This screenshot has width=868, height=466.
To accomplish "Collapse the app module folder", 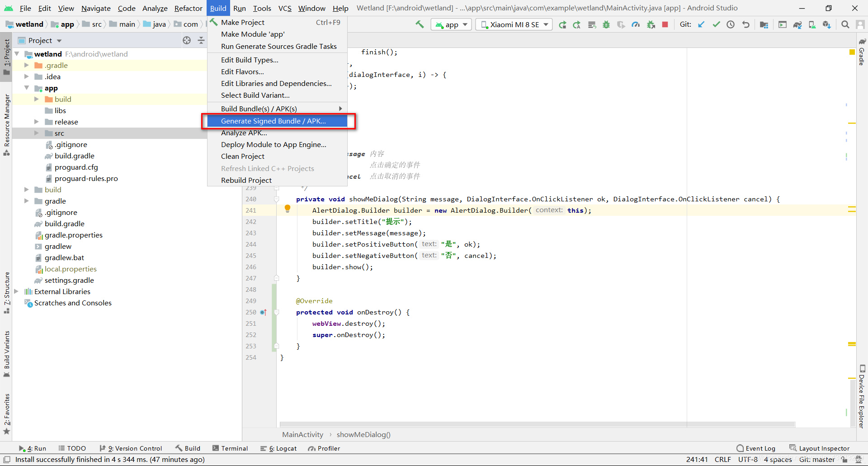I will pyautogui.click(x=26, y=88).
